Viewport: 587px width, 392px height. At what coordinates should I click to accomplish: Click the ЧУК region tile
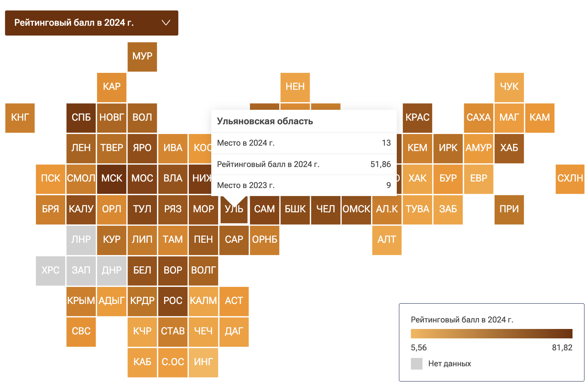click(509, 87)
